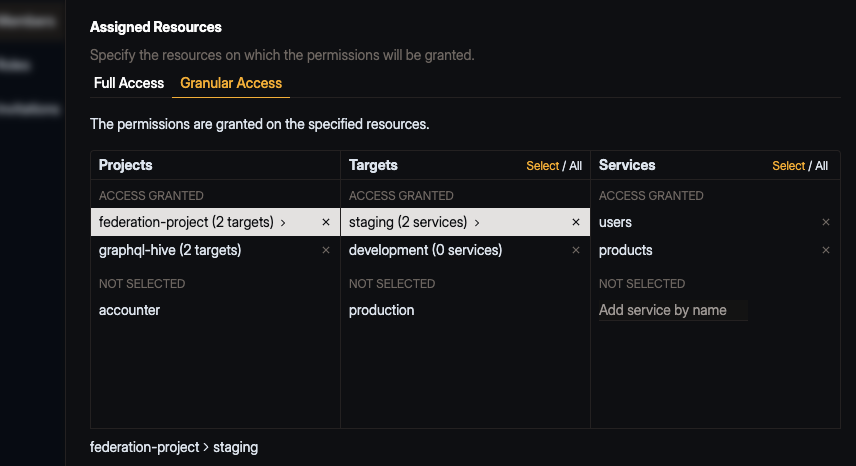Select the users service entry
The height and width of the screenshot is (466, 856).
(x=616, y=222)
